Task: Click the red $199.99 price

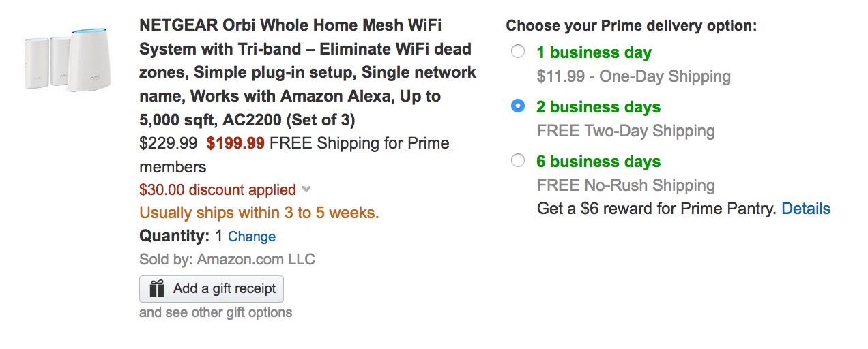Action: click(x=235, y=143)
